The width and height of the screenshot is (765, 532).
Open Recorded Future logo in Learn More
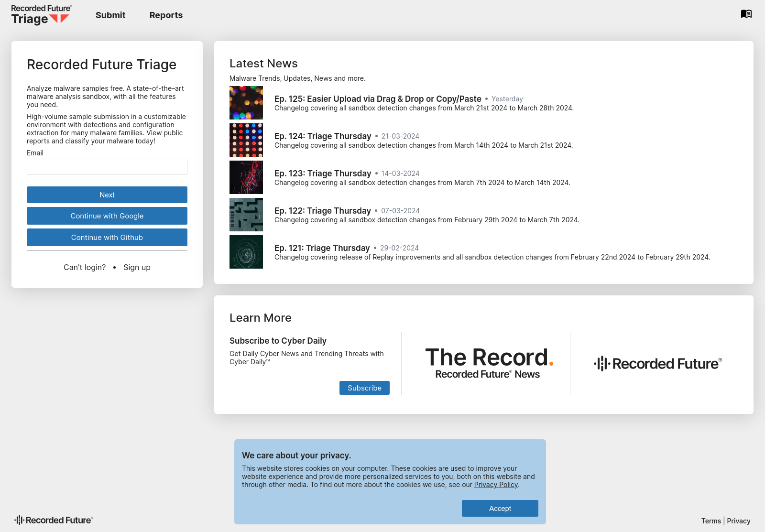coord(658,364)
